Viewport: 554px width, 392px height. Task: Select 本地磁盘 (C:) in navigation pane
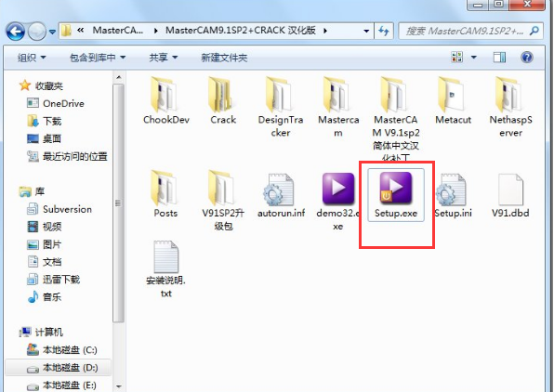[62, 350]
